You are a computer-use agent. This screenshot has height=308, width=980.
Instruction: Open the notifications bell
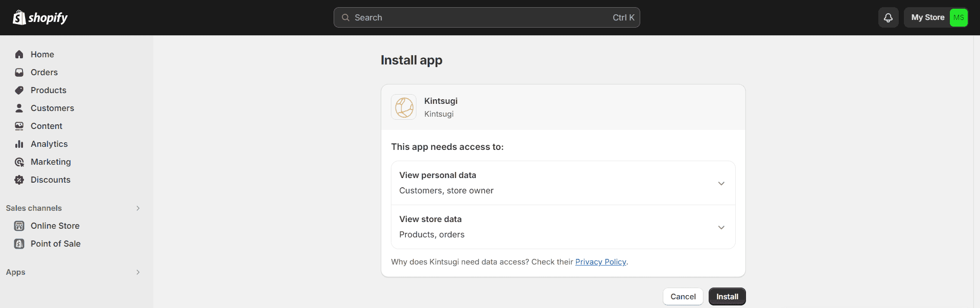[888, 17]
